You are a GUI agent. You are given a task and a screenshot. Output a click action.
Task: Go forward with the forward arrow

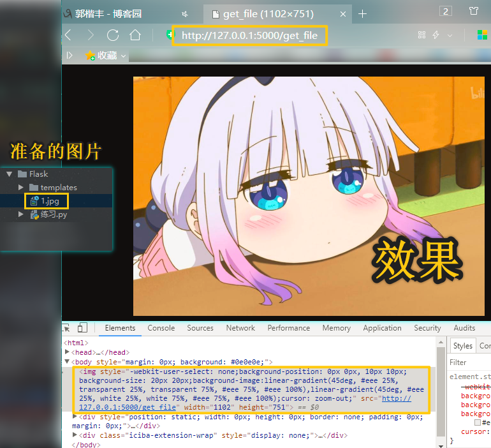91,35
